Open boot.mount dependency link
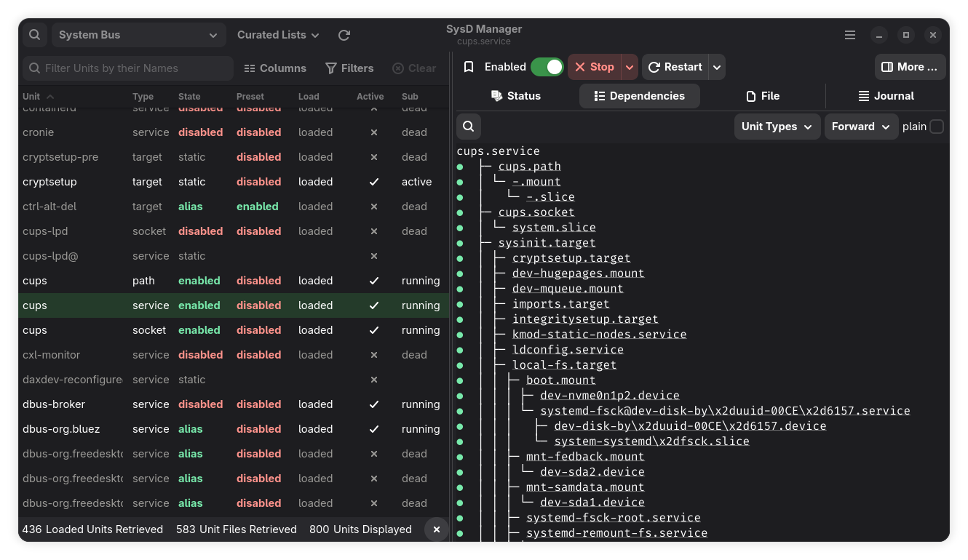This screenshot has width=968, height=560. click(x=560, y=380)
